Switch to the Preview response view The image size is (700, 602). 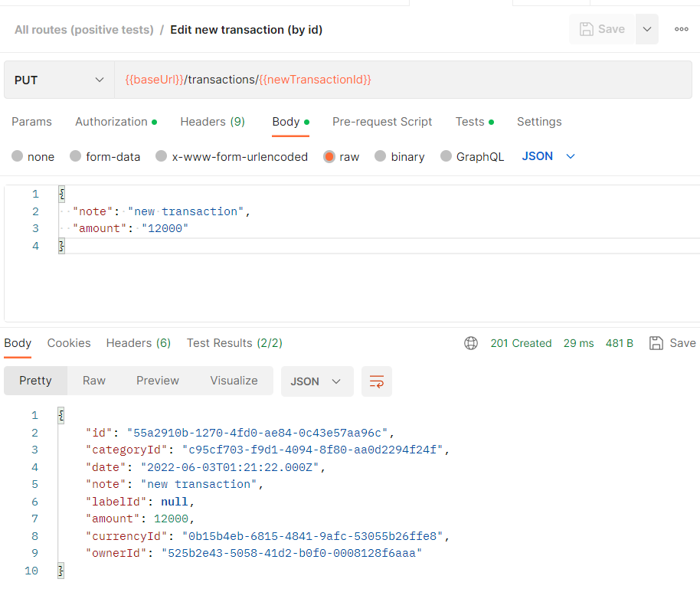click(157, 381)
